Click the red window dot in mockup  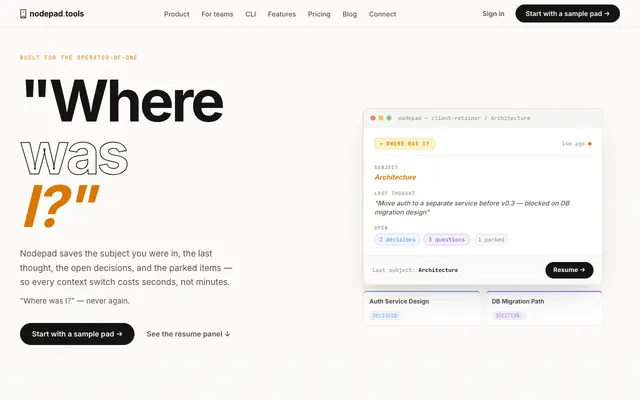[x=373, y=118]
